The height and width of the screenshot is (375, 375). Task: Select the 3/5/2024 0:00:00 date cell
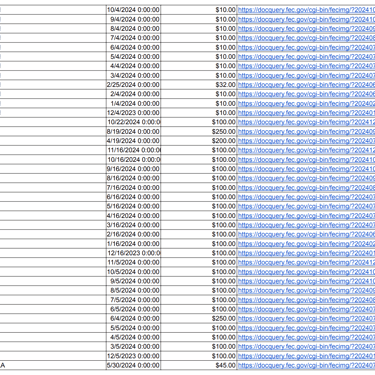point(133,347)
